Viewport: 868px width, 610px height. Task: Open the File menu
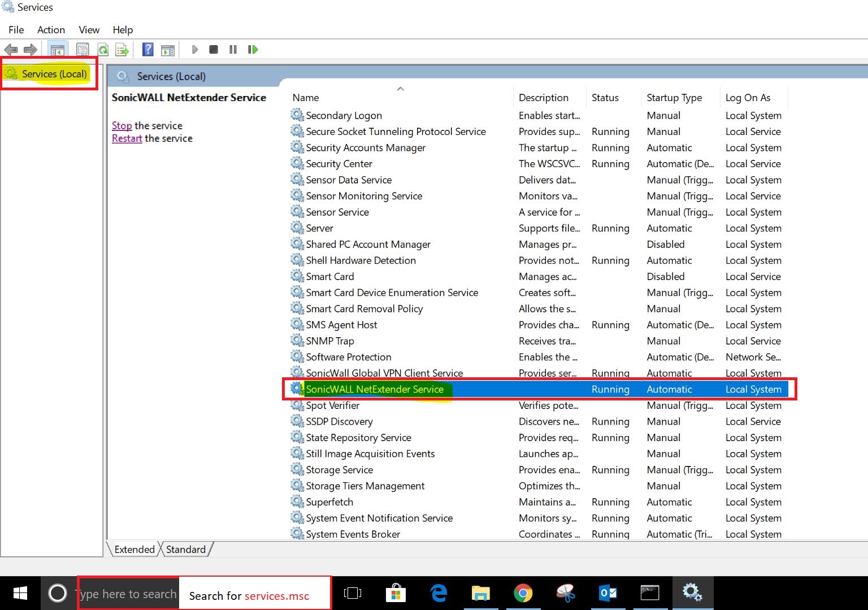point(16,30)
